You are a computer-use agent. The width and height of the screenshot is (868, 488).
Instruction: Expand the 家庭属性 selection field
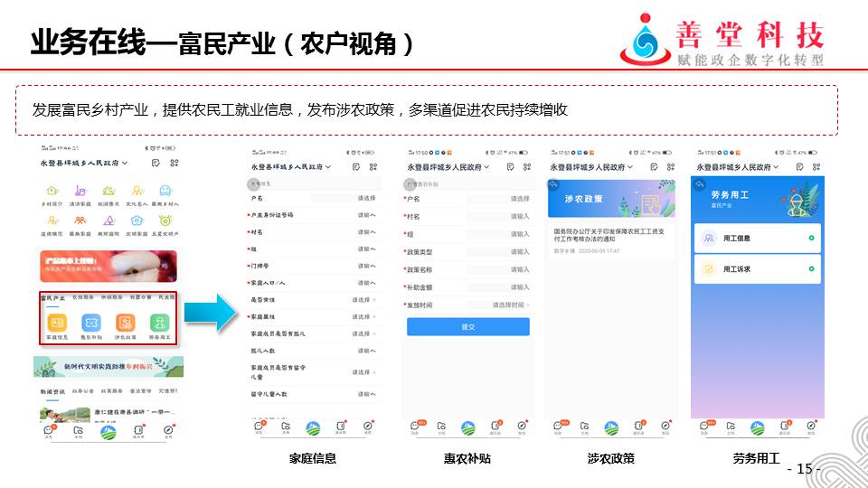coord(363,316)
